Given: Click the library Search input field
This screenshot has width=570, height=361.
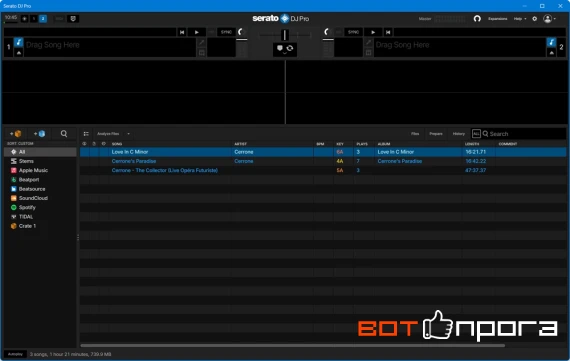Looking at the screenshot, I should coord(523,134).
